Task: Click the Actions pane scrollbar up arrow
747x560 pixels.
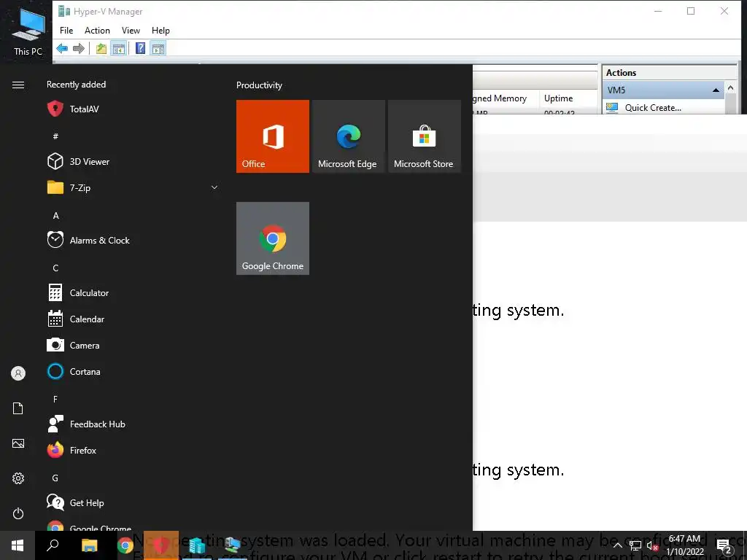Action: coord(731,88)
